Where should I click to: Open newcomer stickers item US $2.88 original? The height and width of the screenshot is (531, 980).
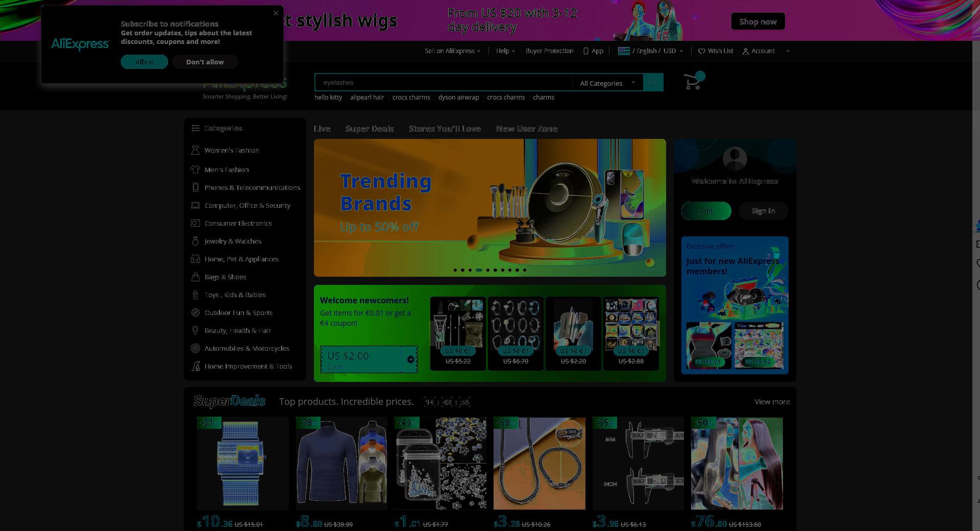coord(631,333)
